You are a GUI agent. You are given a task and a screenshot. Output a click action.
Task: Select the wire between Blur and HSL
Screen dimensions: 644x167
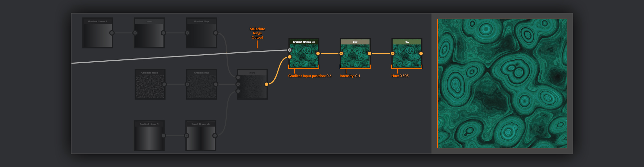381,53
